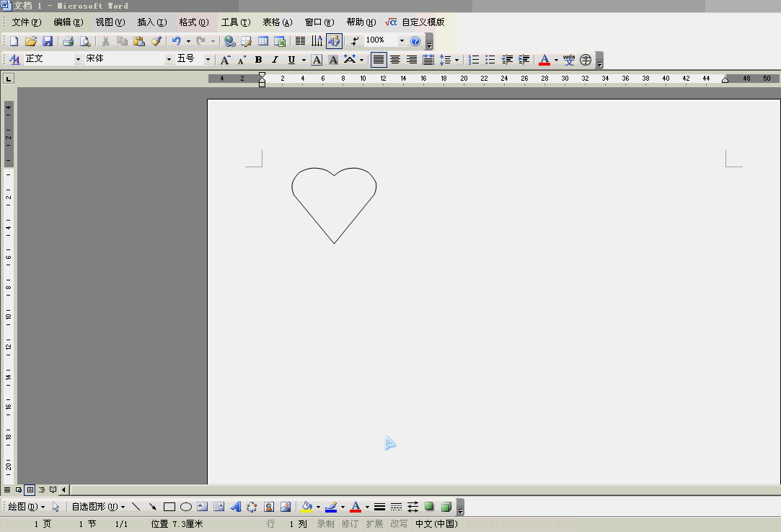The height and width of the screenshot is (532, 781).
Task: Insert a table using the table icon
Action: (x=263, y=41)
